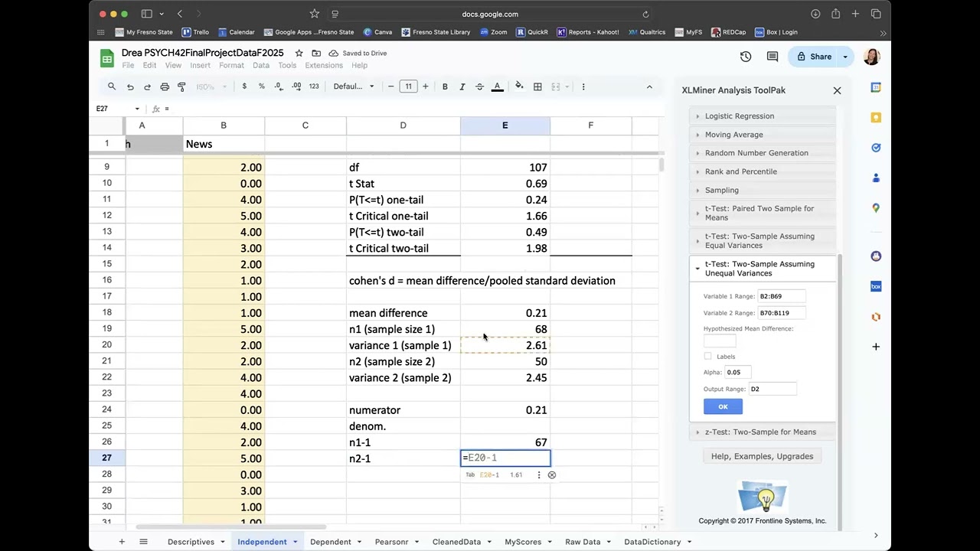Format as currency with dollar icon
The width and height of the screenshot is (980, 551).
(x=244, y=86)
